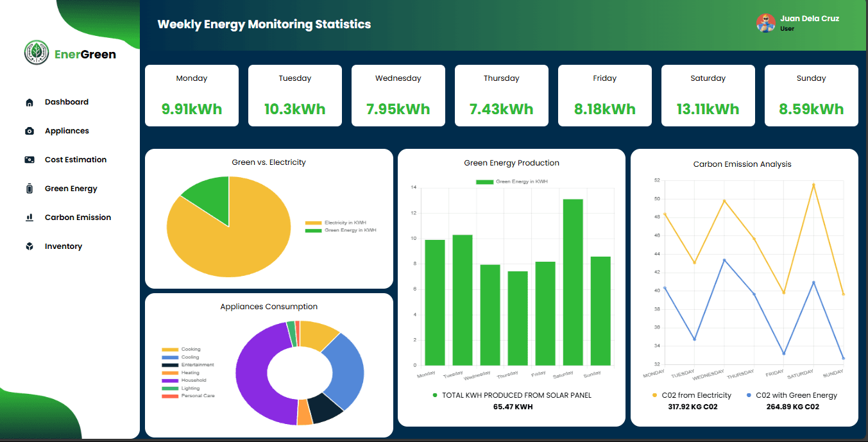Toggle the Heating legend swatch
The width and height of the screenshot is (868, 442).
pos(170,373)
